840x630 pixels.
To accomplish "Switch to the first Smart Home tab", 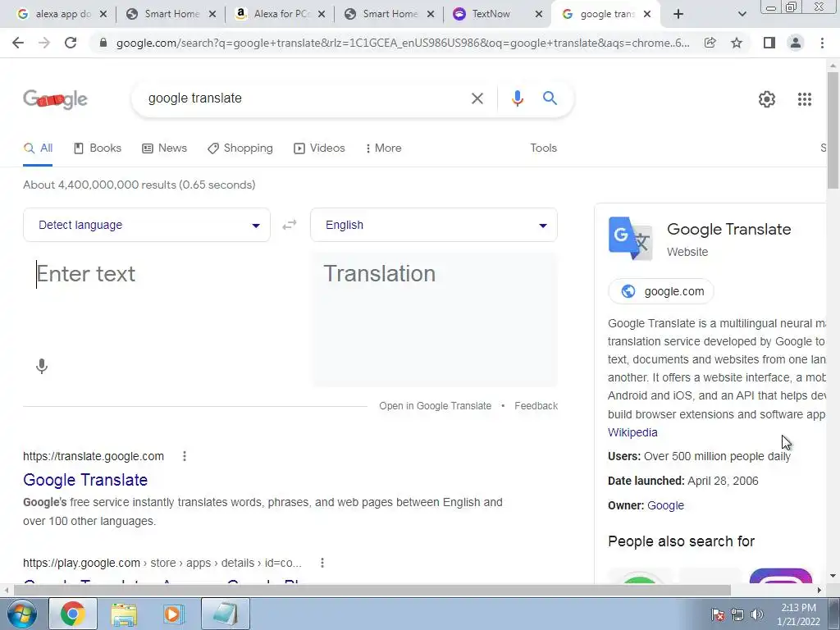I will 170,15.
